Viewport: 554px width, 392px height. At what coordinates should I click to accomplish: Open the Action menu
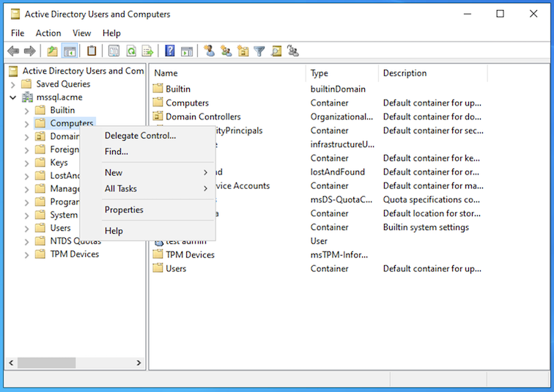(48, 33)
